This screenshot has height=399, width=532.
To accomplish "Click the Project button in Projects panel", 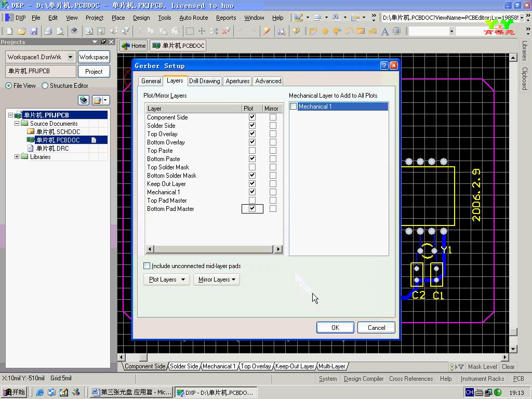I will click(94, 72).
